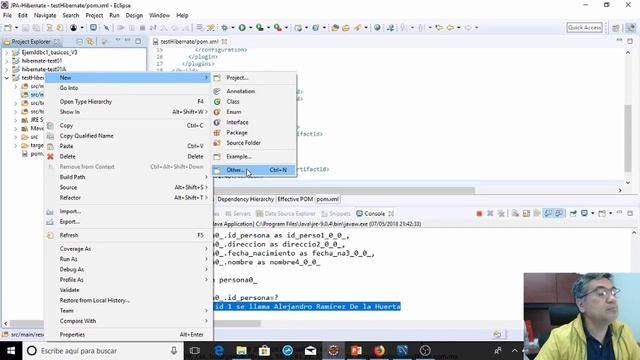Click the Open Perspective icon near Quick Access
The height and width of the screenshot is (360, 640).
coord(616,28)
